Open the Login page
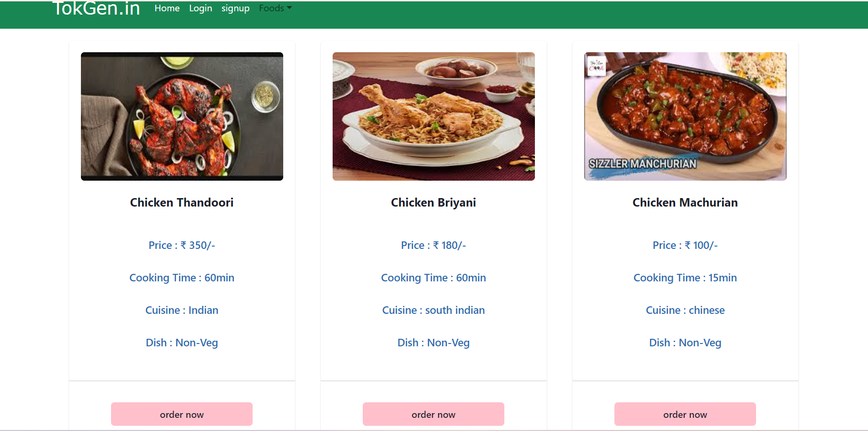Viewport: 868px width, 431px height. (x=200, y=8)
